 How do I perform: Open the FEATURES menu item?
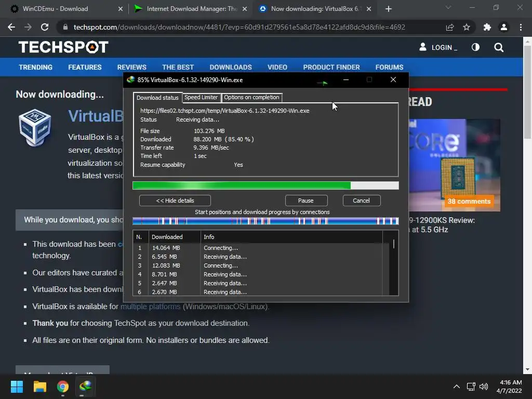[x=85, y=67]
